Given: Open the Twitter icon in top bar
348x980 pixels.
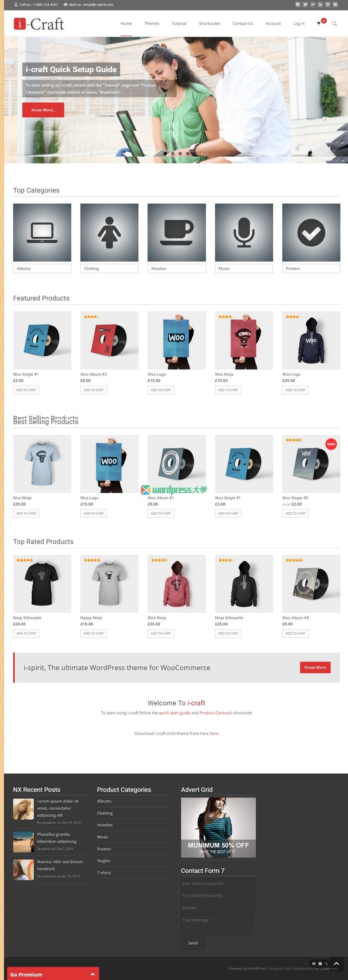Looking at the screenshot, I should click(x=305, y=4).
